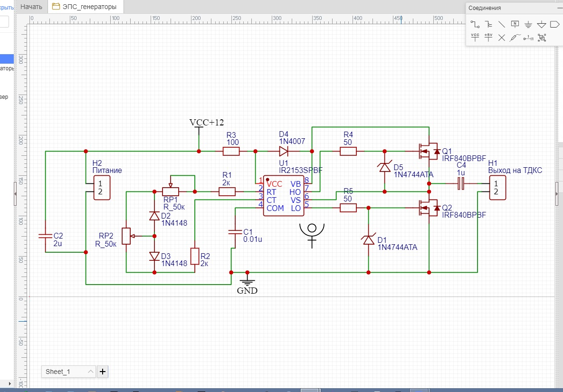Place a GND ground net flag

click(x=528, y=24)
